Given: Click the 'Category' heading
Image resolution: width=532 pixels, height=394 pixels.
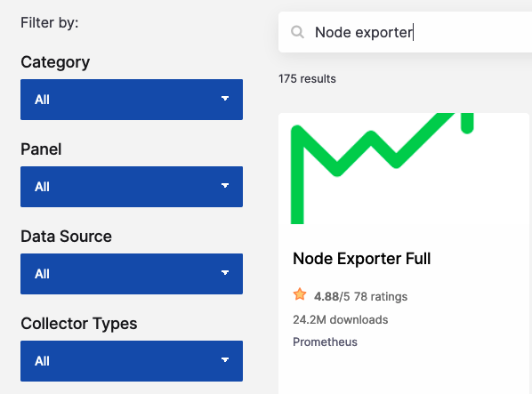Looking at the screenshot, I should pos(55,62).
